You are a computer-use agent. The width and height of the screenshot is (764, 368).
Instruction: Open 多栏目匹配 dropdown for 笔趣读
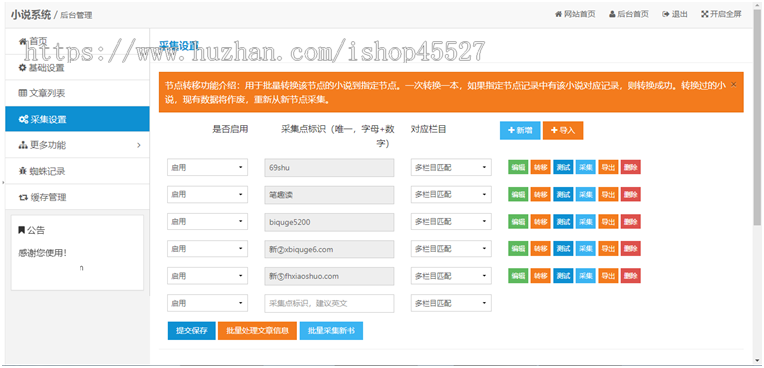(x=451, y=194)
